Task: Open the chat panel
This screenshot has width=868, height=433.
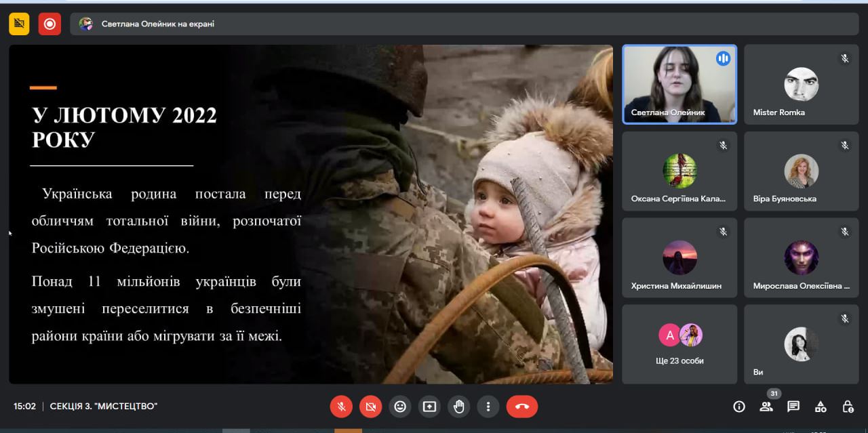Action: [x=793, y=407]
